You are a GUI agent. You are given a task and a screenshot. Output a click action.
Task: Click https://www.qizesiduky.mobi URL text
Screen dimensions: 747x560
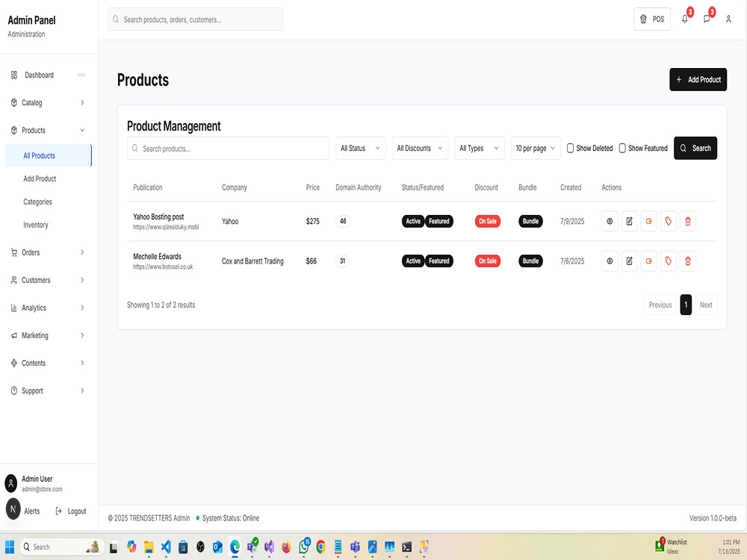pyautogui.click(x=166, y=227)
